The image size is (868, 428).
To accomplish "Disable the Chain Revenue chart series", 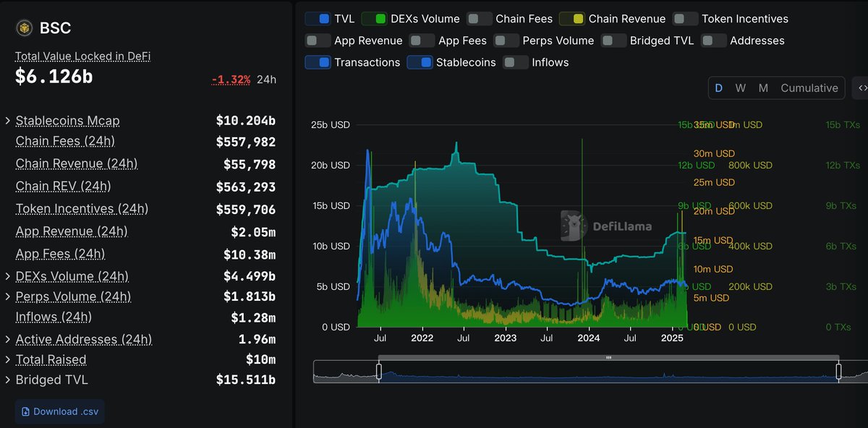I will tap(573, 19).
